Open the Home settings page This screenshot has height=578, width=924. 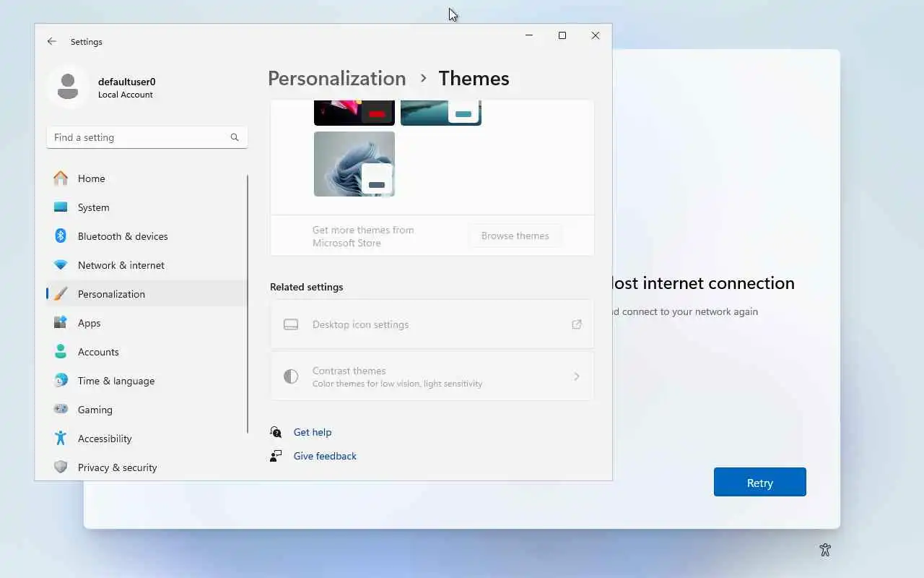click(x=147, y=178)
